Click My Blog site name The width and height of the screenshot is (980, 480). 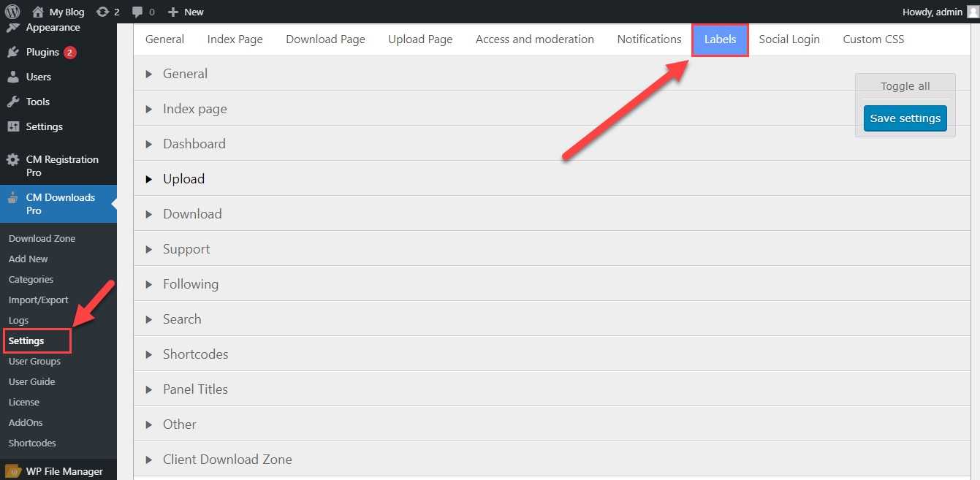coord(67,12)
